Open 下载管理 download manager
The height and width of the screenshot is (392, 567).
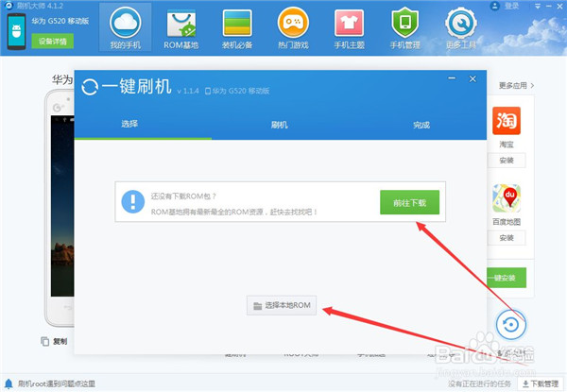pos(539,384)
